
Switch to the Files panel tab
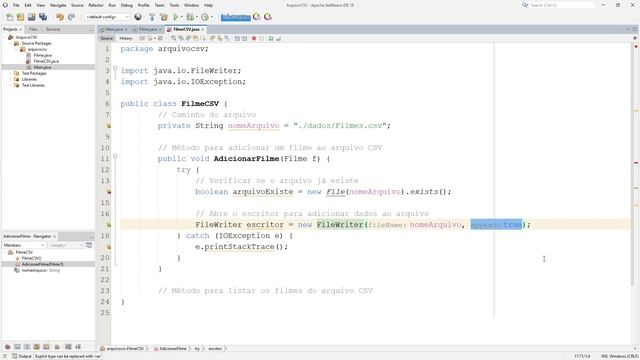33,29
